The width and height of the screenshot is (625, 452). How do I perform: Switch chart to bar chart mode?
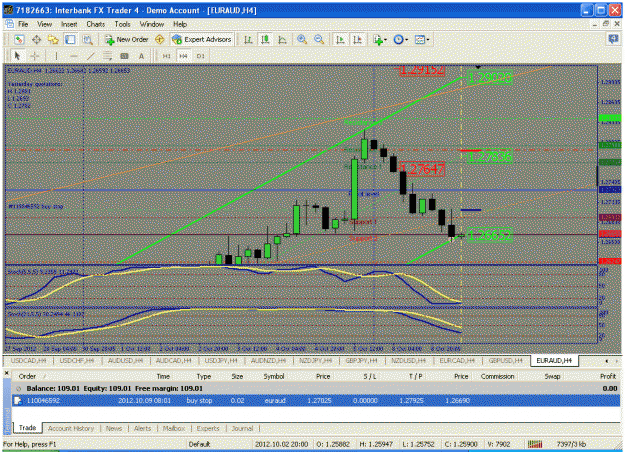248,39
